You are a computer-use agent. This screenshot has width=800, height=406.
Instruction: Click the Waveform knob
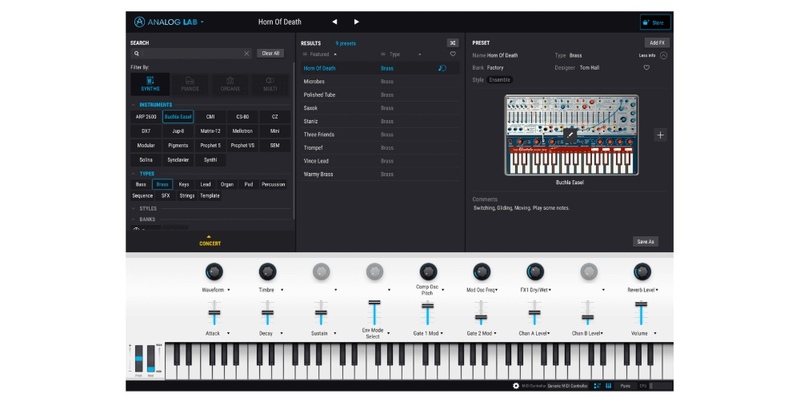tap(214, 272)
